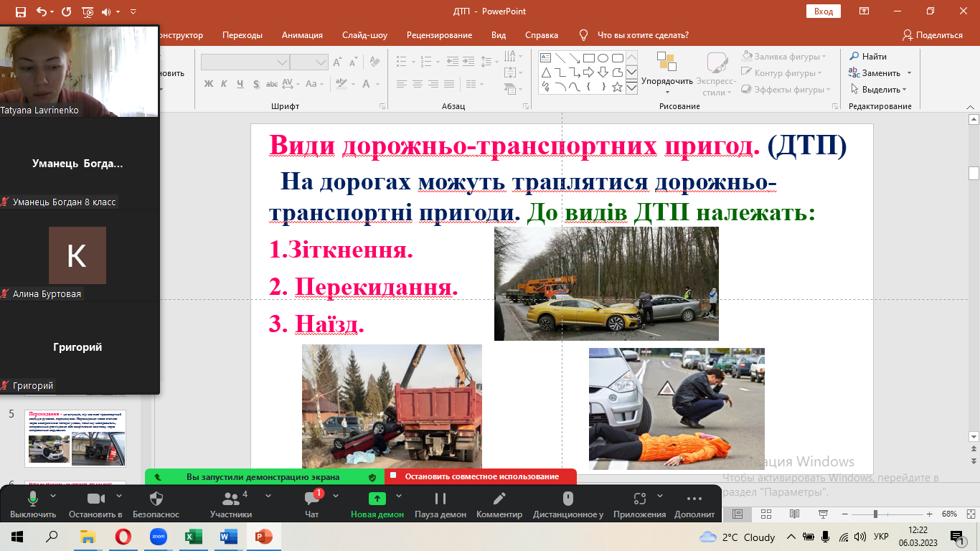This screenshot has width=980, height=551.
Task: Open the Анимация ribbon tab
Action: (302, 35)
